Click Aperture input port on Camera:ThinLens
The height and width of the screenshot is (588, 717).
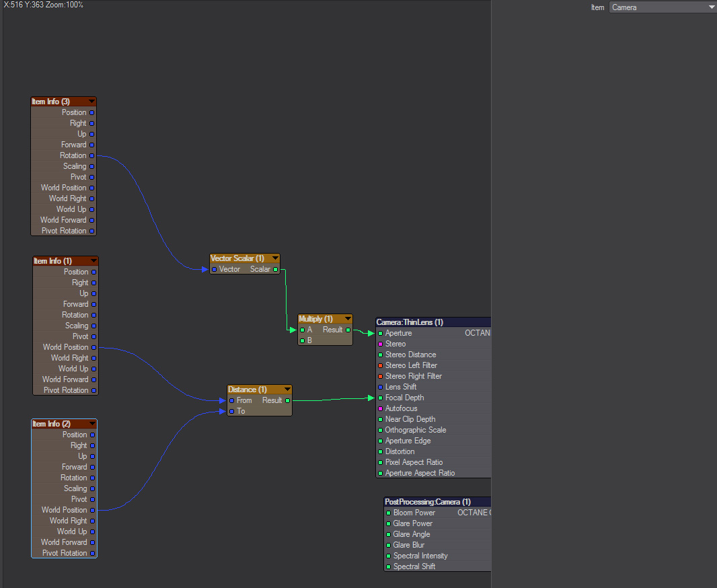tap(380, 333)
